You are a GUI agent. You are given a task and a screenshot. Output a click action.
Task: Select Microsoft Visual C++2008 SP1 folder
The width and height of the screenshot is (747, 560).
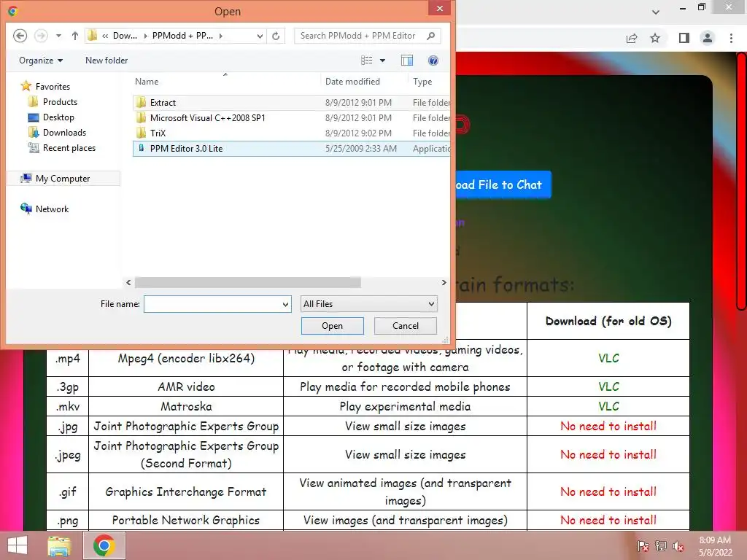291,117
